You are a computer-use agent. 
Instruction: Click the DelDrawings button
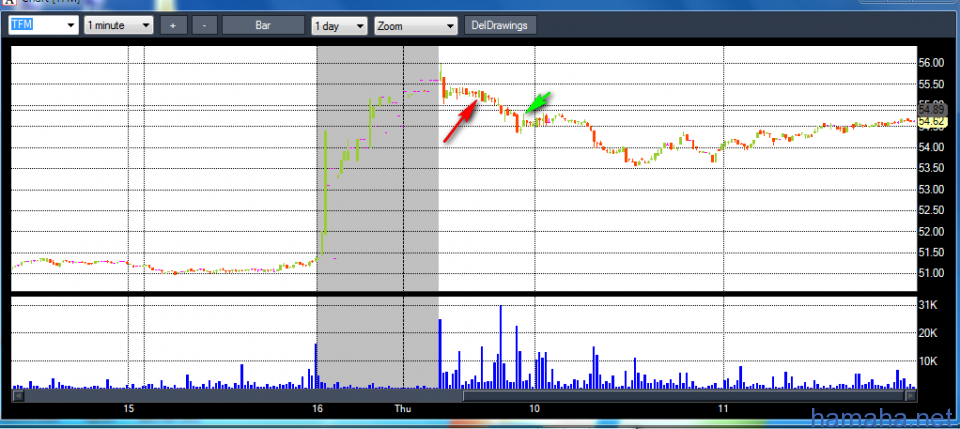[500, 26]
